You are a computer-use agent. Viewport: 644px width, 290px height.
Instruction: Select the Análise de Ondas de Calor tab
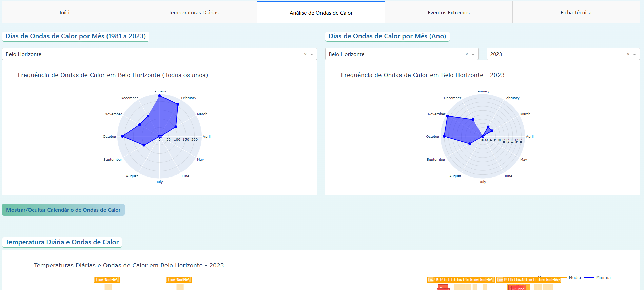click(x=321, y=13)
